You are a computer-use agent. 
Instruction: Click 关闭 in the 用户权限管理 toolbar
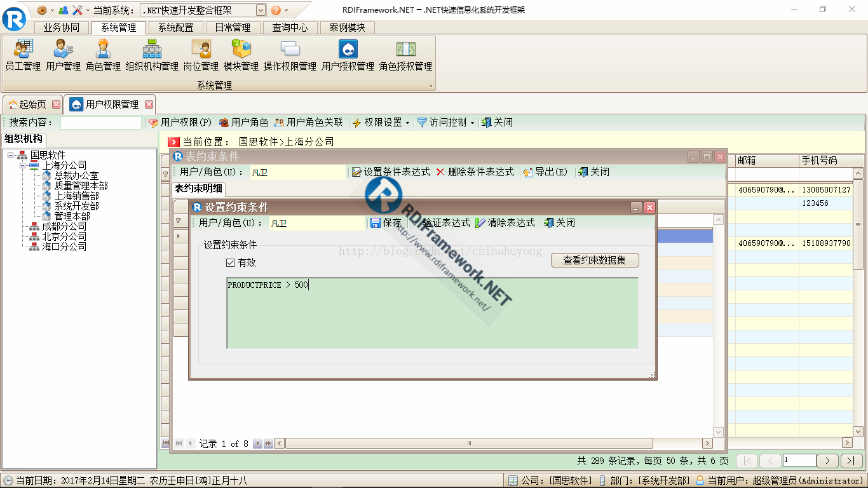(x=497, y=123)
